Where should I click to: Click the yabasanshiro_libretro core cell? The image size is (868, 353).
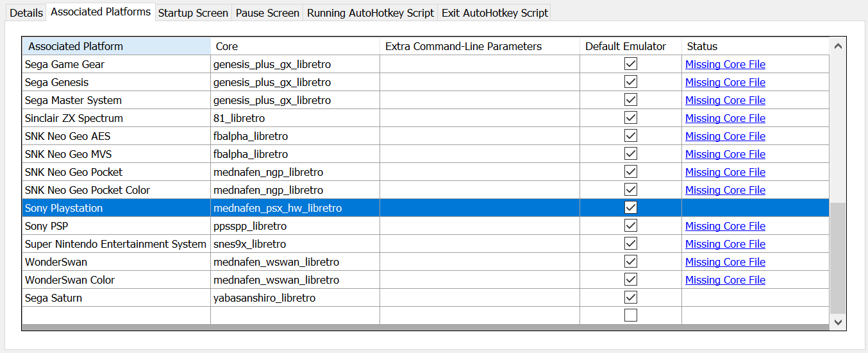pos(295,298)
